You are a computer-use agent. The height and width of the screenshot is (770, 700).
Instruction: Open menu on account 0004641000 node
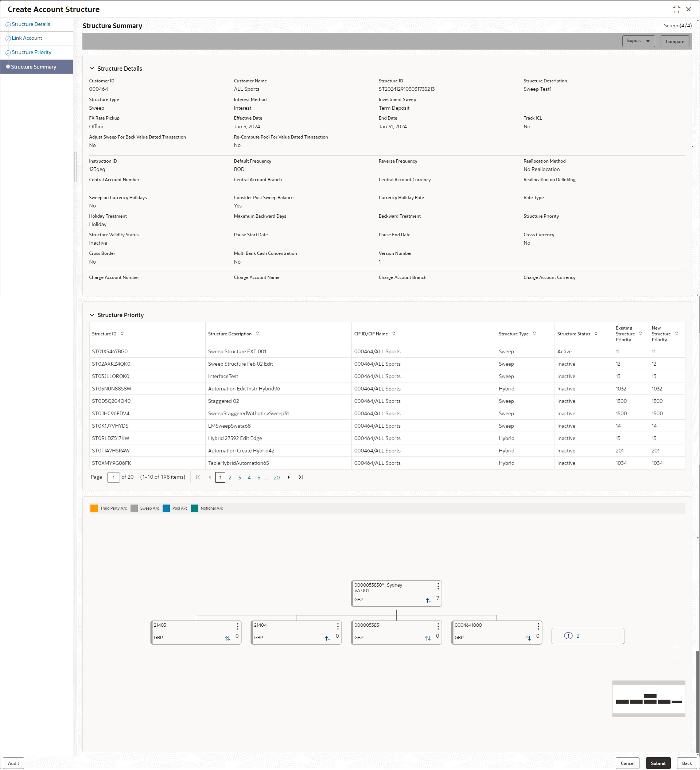(538, 626)
